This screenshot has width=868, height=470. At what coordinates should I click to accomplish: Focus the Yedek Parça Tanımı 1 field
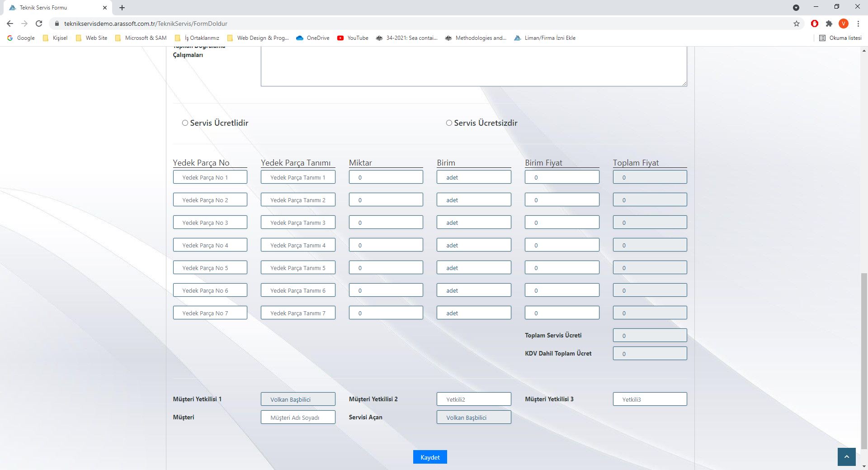pos(298,177)
